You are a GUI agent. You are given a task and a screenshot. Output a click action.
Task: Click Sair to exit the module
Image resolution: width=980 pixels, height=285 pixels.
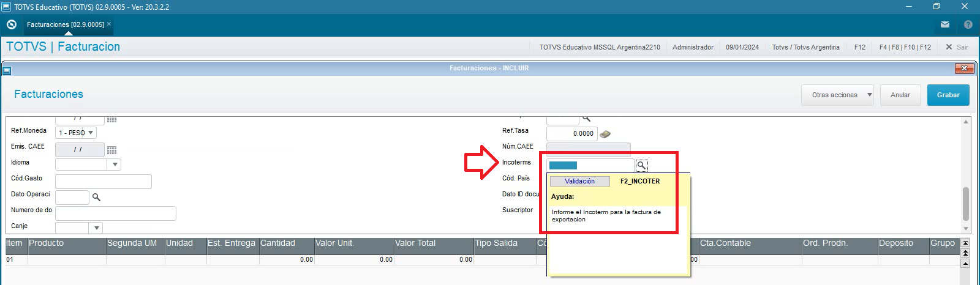click(x=957, y=47)
